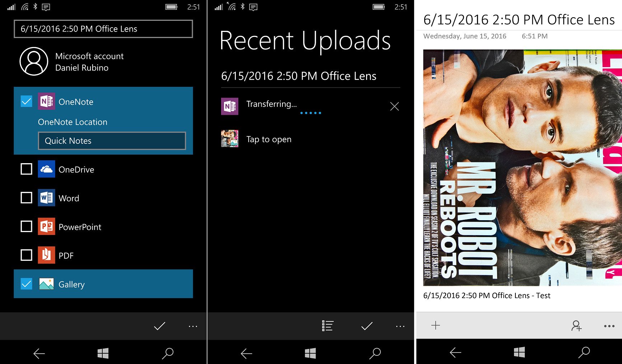
Task: Confirm export with checkmark in left screen
Action: click(159, 326)
